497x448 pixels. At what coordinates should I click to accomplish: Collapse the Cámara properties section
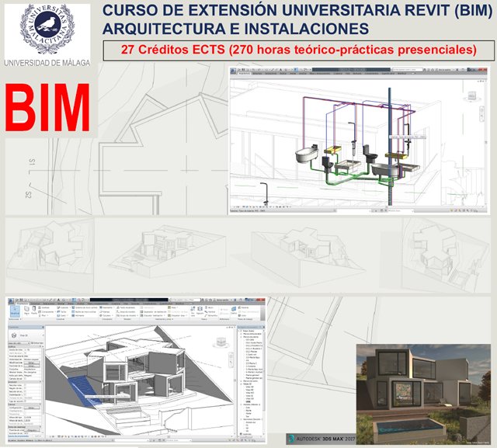point(40,404)
